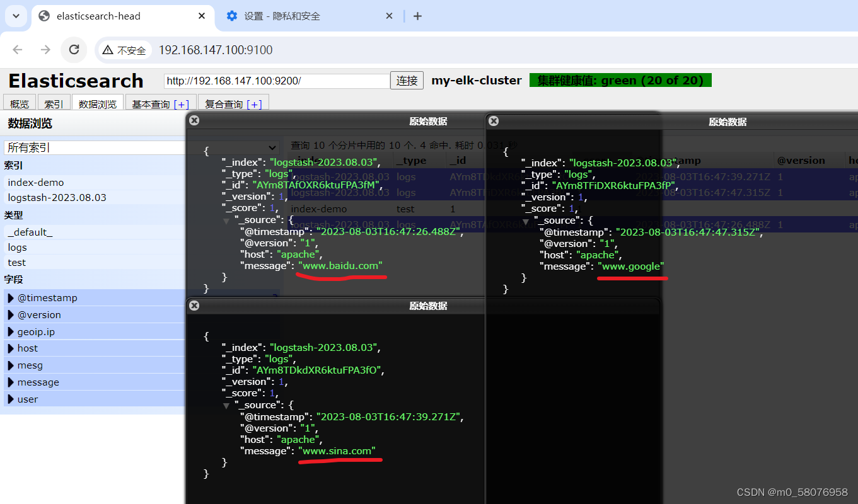Click the browser forward arrow
This screenshot has height=504, width=858.
pyautogui.click(x=45, y=50)
